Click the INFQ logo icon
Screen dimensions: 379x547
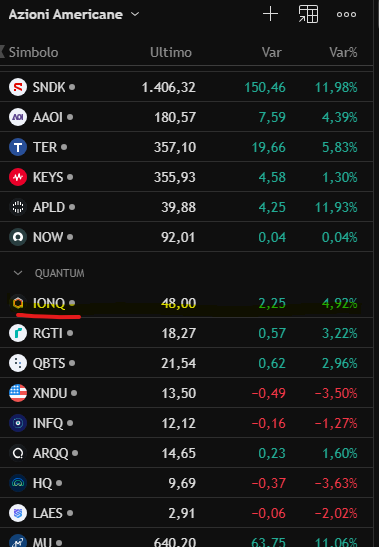click(18, 423)
